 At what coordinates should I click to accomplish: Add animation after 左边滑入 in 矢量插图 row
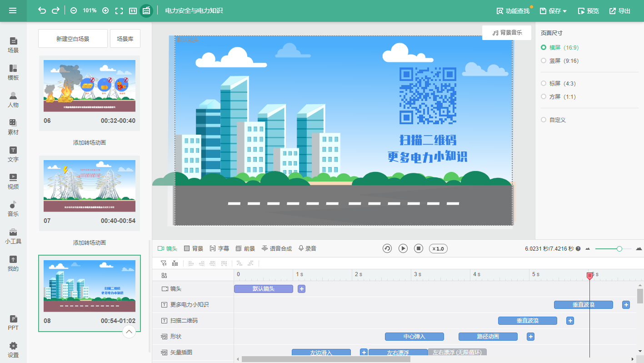[364, 352]
